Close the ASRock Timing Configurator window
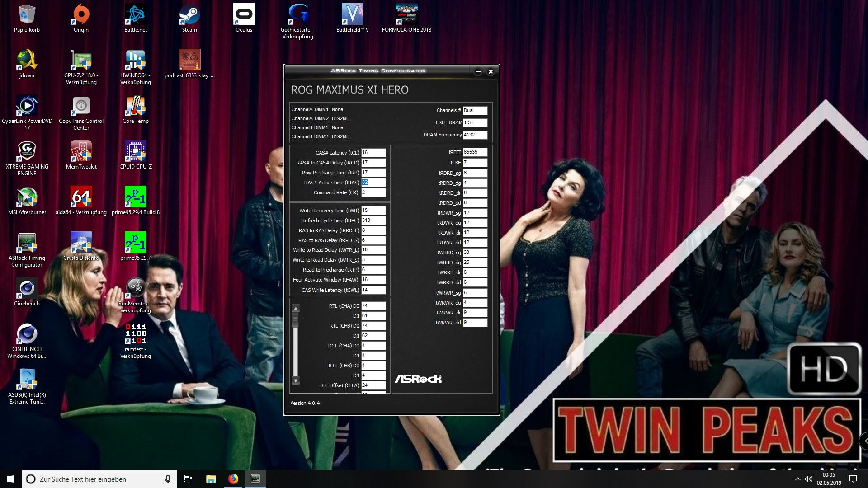This screenshot has width=868, height=488. (x=491, y=71)
